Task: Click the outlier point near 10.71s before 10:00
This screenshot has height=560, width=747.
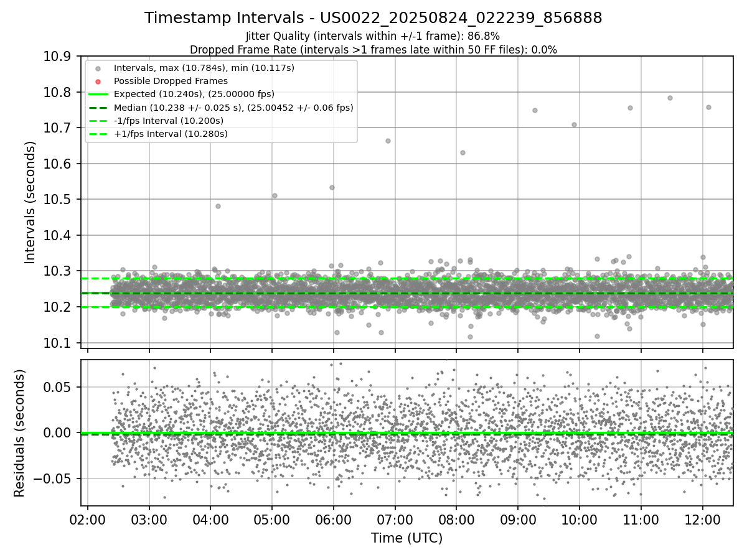Action: [x=574, y=124]
